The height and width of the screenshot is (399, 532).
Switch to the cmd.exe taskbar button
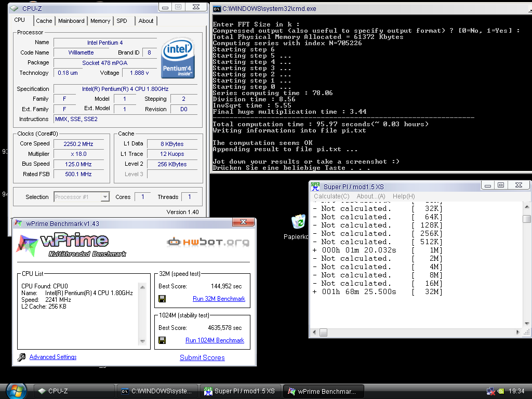point(157,391)
